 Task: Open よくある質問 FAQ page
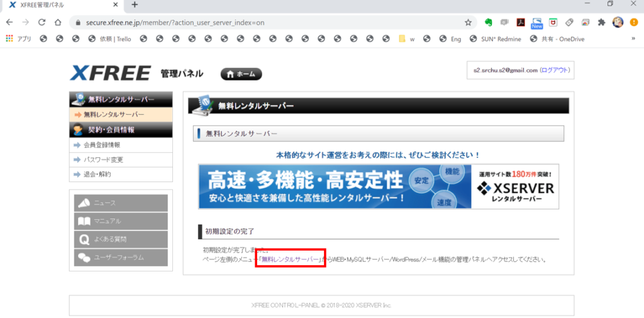pyautogui.click(x=119, y=239)
